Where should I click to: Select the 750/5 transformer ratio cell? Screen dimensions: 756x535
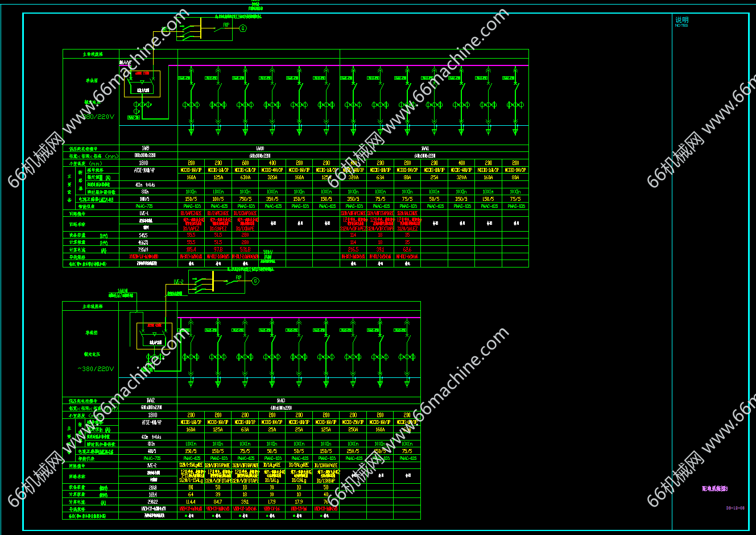245,199
